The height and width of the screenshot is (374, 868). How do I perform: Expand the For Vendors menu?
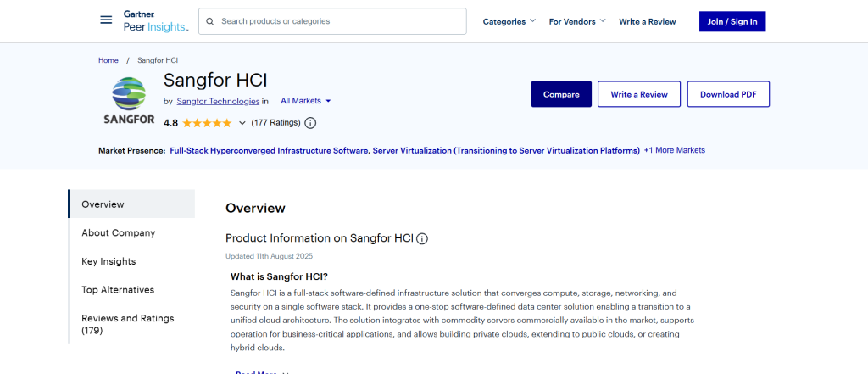(577, 21)
